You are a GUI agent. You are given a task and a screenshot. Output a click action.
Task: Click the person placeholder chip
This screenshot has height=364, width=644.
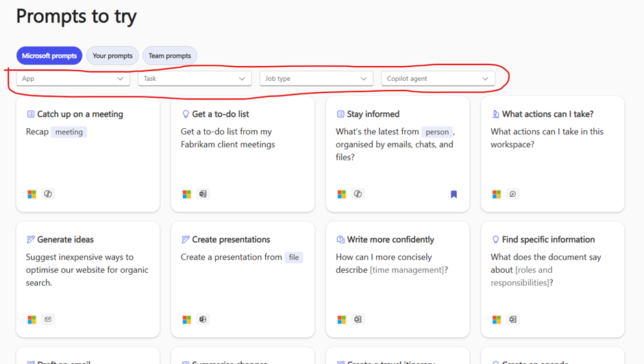pyautogui.click(x=437, y=132)
